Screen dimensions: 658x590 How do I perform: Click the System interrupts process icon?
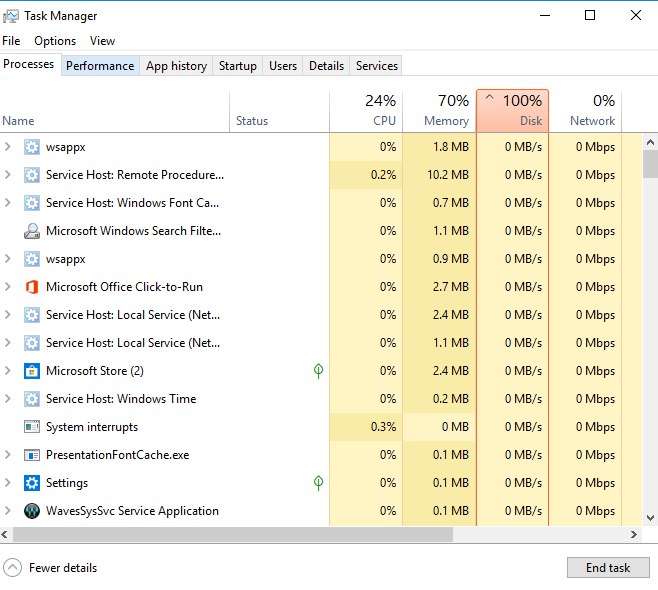32,427
